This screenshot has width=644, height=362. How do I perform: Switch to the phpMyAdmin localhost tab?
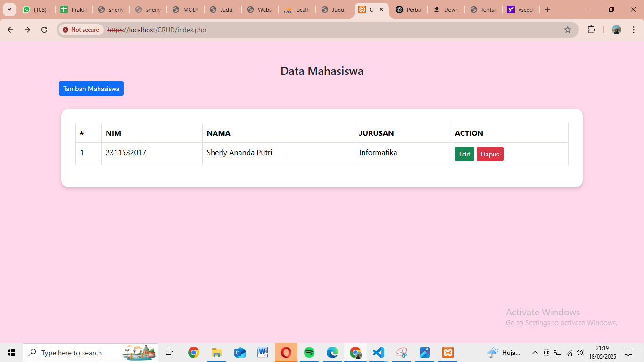tap(297, 9)
